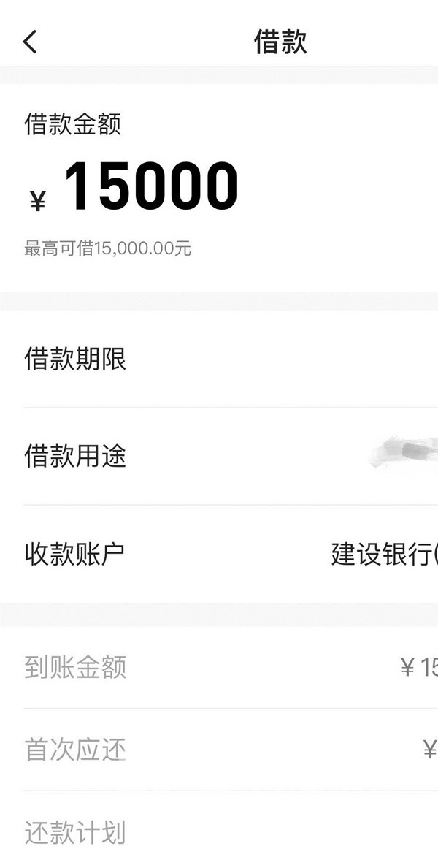Tap the 收款账户 label text

click(74, 554)
